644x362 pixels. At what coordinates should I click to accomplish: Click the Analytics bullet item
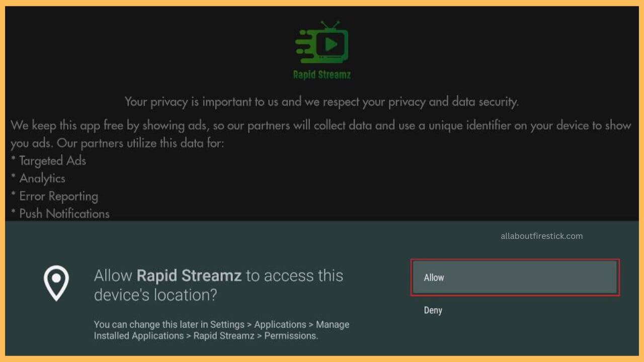(38, 178)
